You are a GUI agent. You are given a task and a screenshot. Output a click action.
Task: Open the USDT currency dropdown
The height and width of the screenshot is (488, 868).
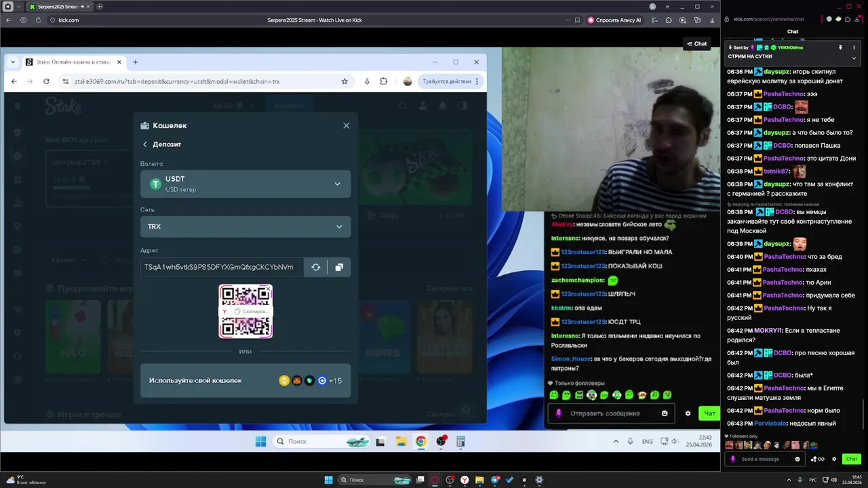245,184
